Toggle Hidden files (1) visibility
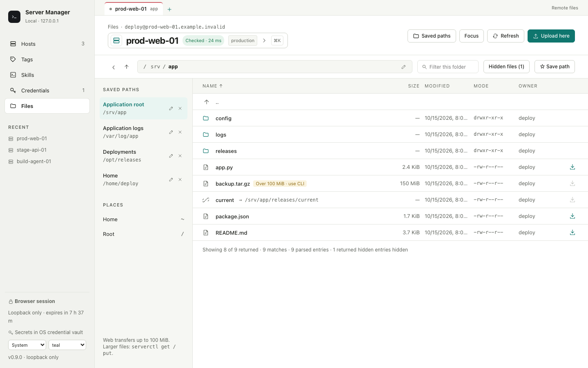This screenshot has width=588, height=368. coord(506,67)
